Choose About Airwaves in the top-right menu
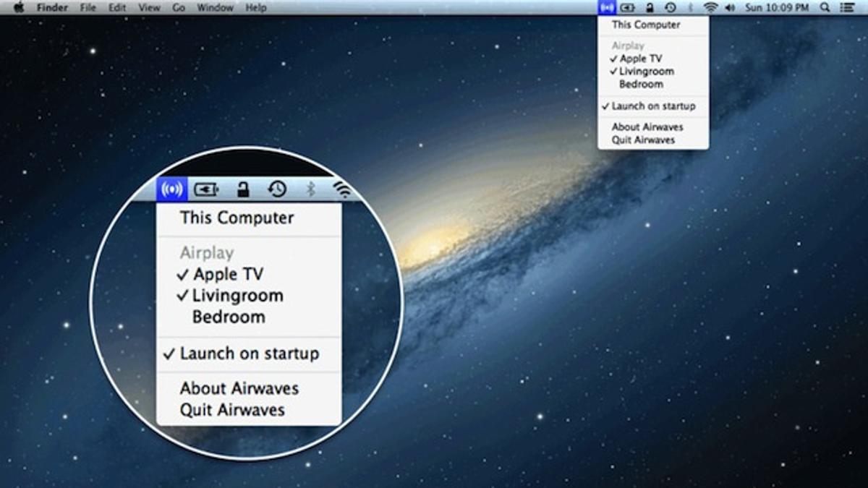The height and width of the screenshot is (488, 868). pos(647,127)
